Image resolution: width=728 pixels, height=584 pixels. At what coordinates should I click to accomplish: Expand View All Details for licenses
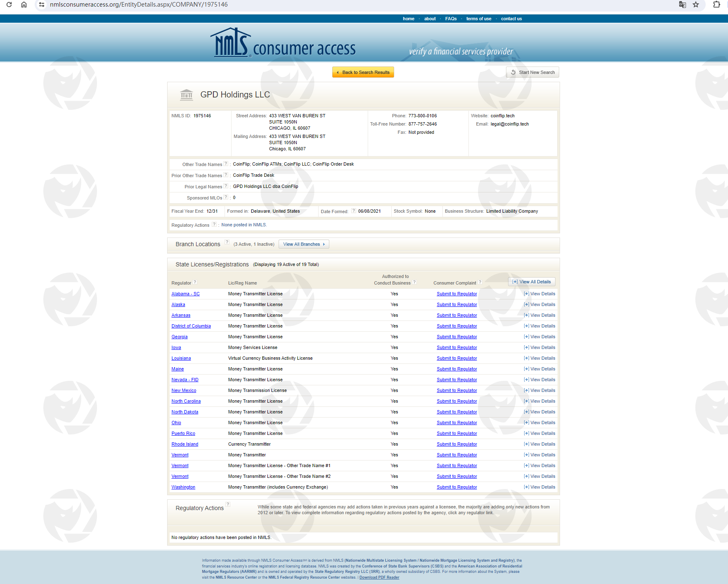[532, 282]
